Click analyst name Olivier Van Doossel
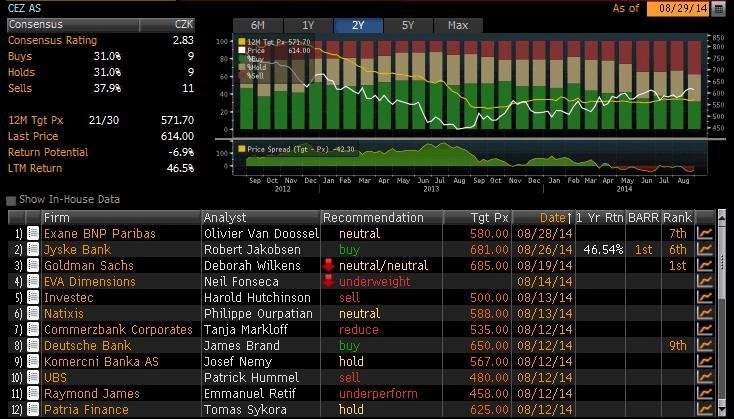Image resolution: width=734 pixels, height=419 pixels. point(261,233)
